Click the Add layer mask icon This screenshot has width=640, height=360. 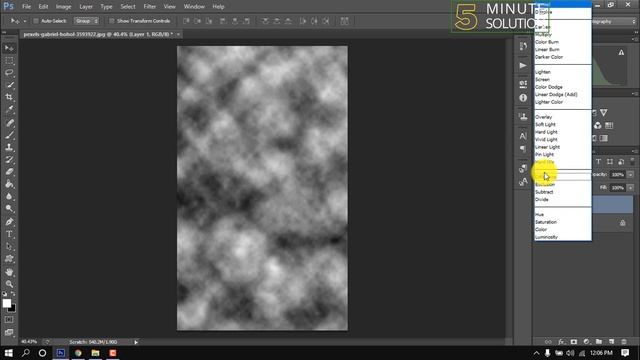574,342
